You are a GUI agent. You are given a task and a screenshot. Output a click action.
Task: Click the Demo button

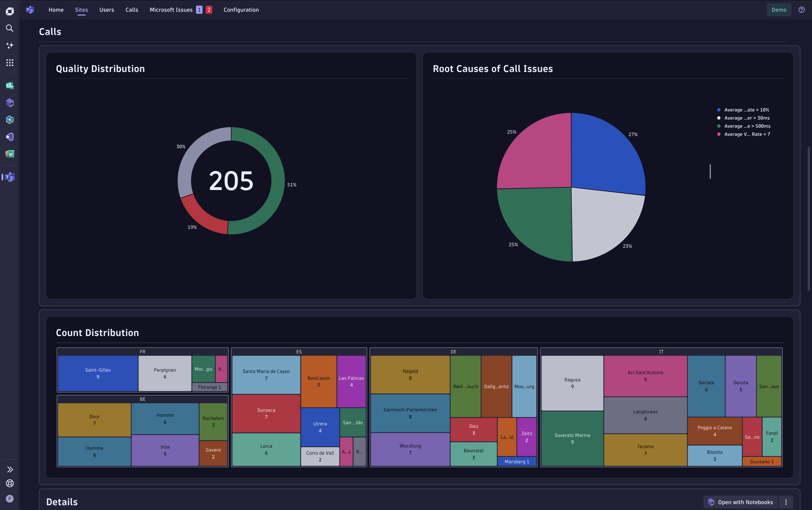coord(779,10)
